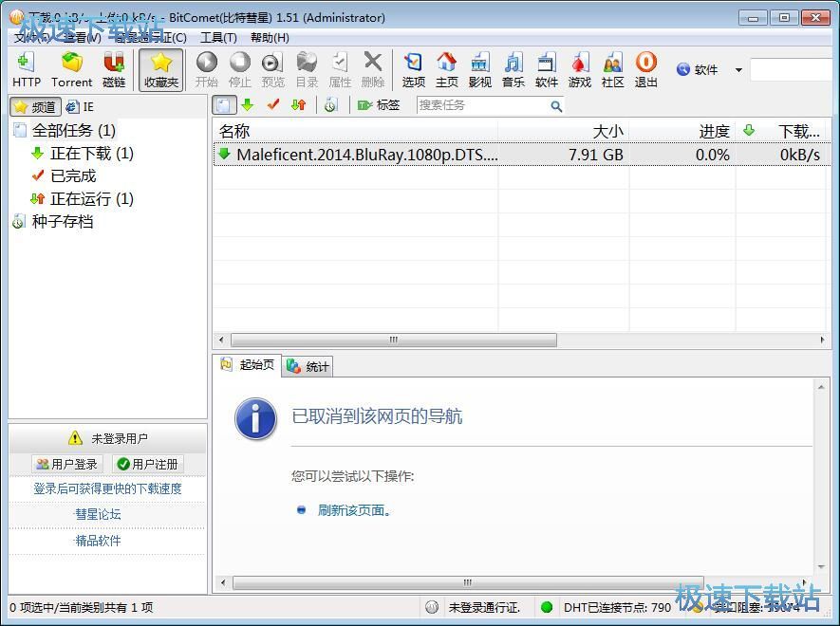Click the all-tasks filter icon

(x=224, y=105)
